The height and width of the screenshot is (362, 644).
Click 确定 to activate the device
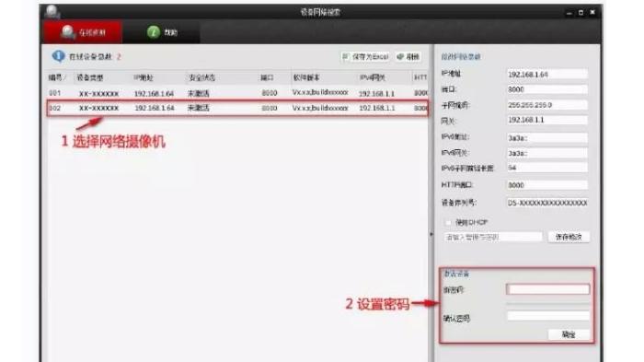(x=569, y=335)
